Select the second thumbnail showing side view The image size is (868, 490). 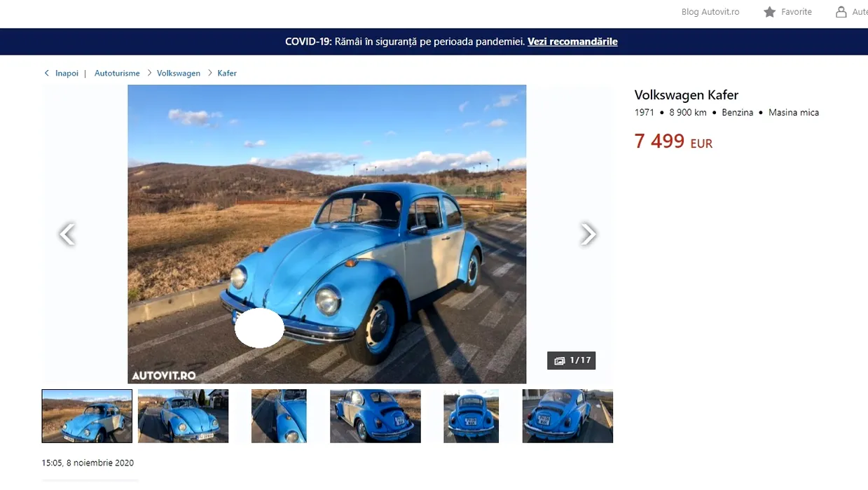[x=183, y=416]
